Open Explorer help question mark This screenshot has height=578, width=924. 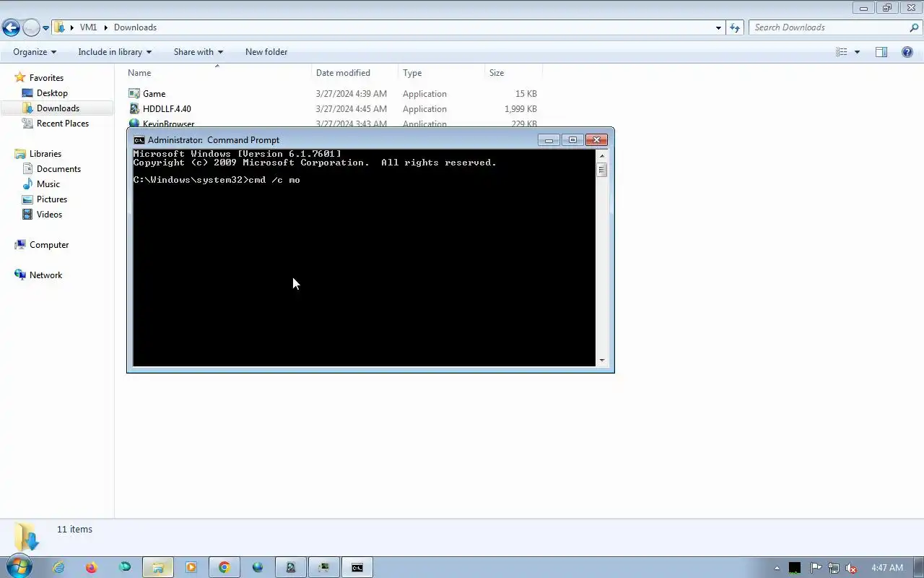click(907, 52)
